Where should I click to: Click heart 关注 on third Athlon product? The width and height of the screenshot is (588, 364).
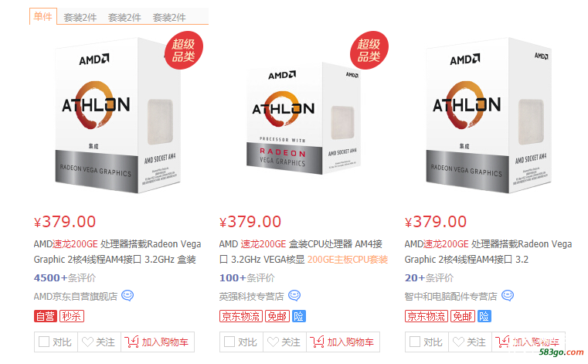(470, 342)
